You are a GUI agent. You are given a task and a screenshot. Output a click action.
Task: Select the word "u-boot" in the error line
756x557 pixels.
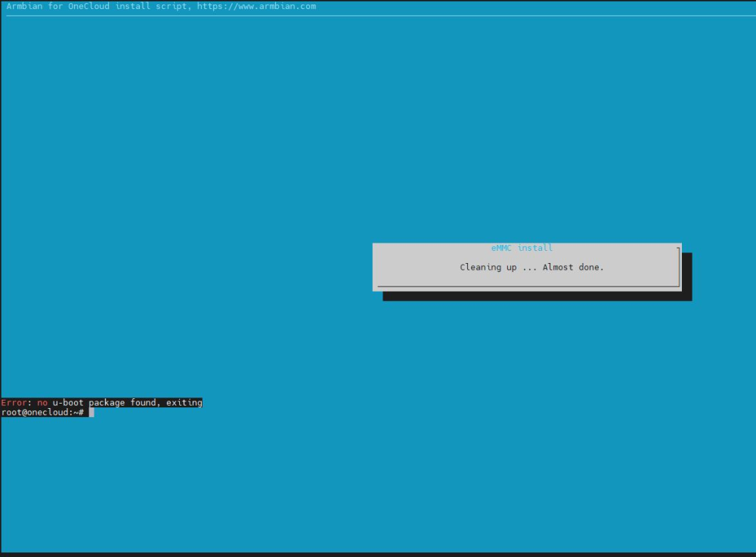click(68, 403)
